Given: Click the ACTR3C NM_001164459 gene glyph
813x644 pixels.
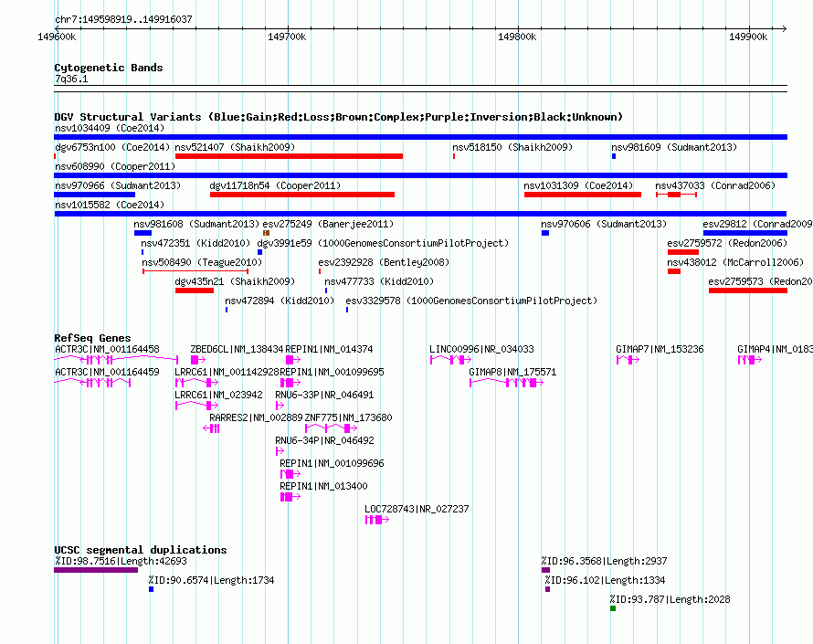Looking at the screenshot, I should (x=92, y=383).
